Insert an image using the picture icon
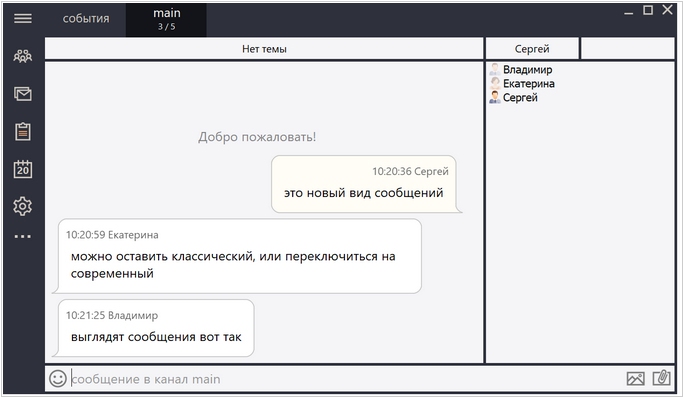683x397 pixels. click(636, 378)
